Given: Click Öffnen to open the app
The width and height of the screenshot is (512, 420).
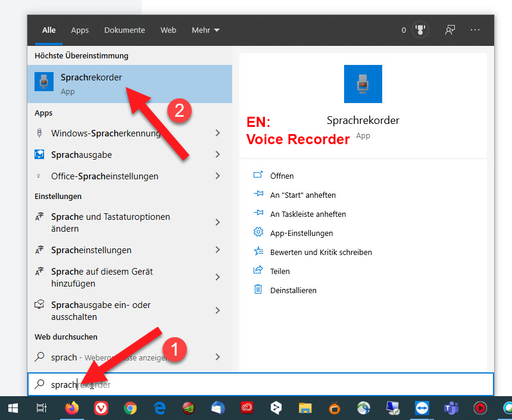Looking at the screenshot, I should point(282,176).
